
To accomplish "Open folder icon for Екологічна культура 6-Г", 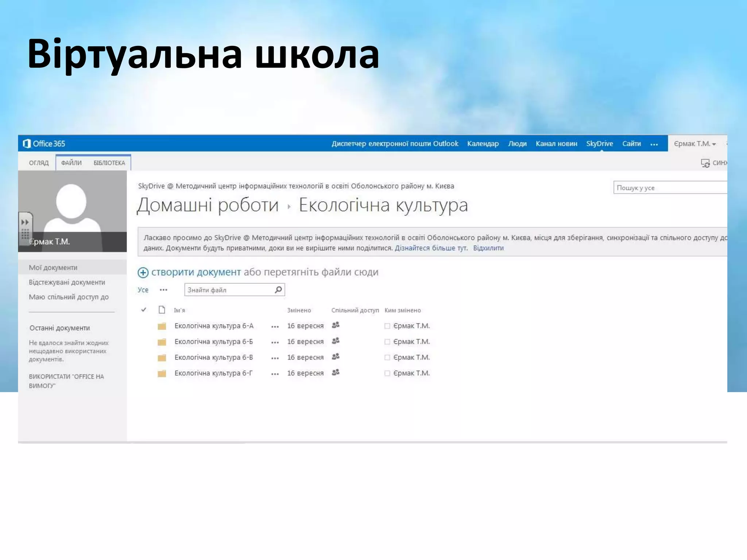I will pyautogui.click(x=162, y=373).
